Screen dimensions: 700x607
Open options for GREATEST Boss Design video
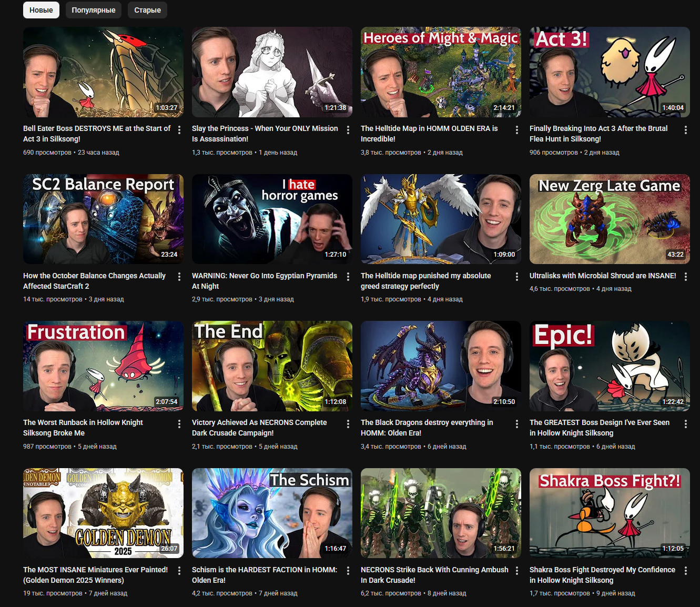[x=686, y=423]
